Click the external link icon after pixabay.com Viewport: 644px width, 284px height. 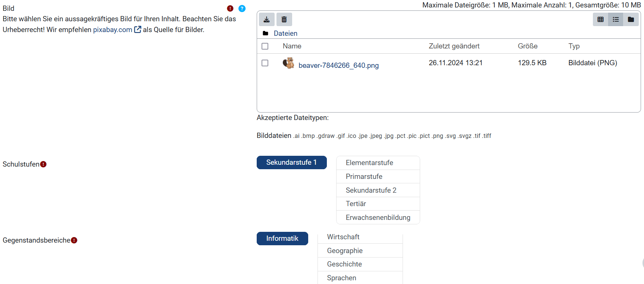[x=138, y=29]
